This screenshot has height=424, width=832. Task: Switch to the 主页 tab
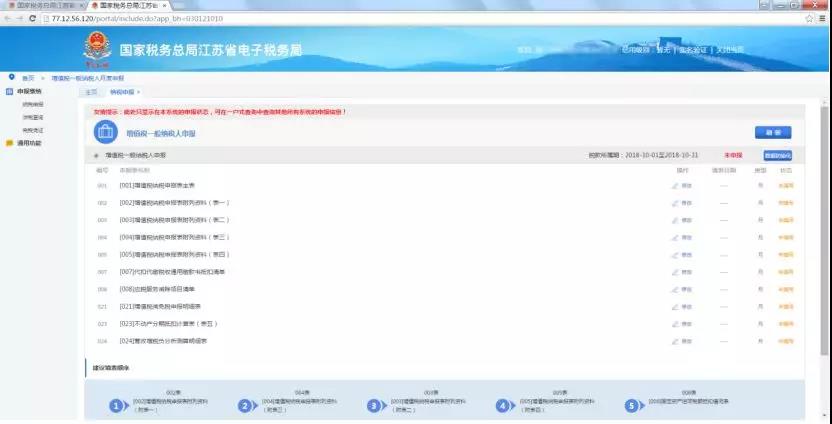click(91, 92)
